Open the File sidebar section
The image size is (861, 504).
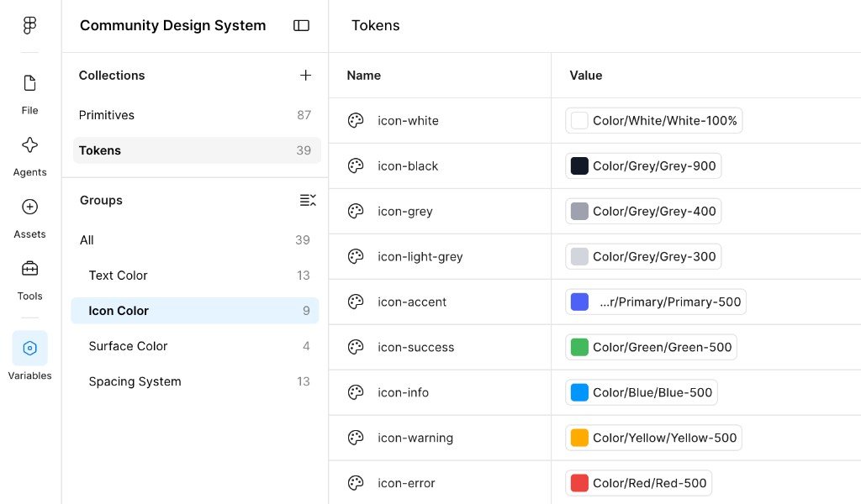pos(29,95)
